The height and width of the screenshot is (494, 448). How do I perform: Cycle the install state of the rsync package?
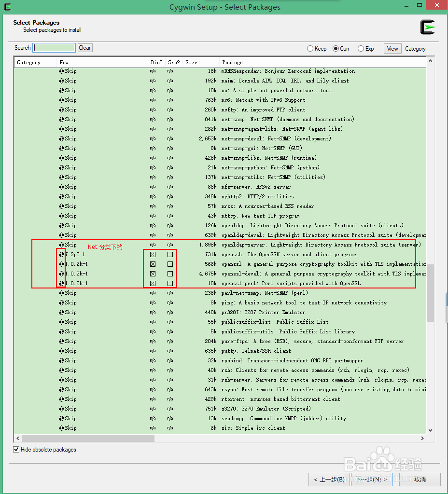click(x=61, y=389)
